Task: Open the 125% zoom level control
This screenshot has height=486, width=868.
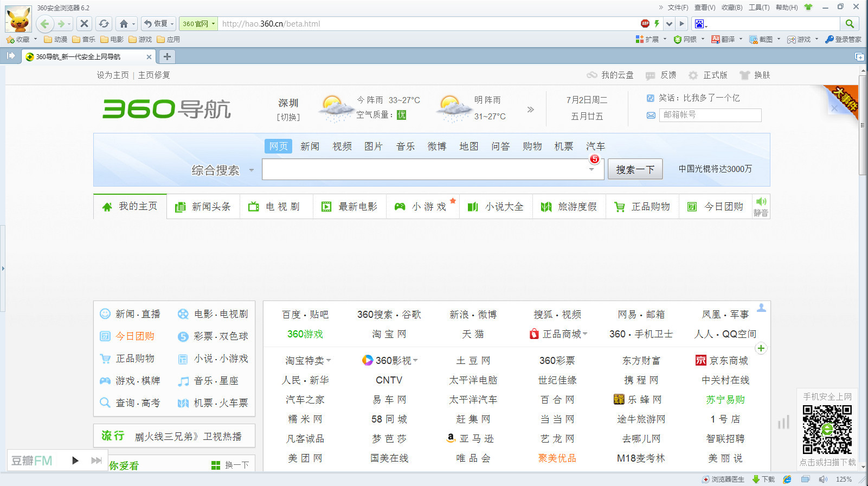Action: pyautogui.click(x=844, y=479)
